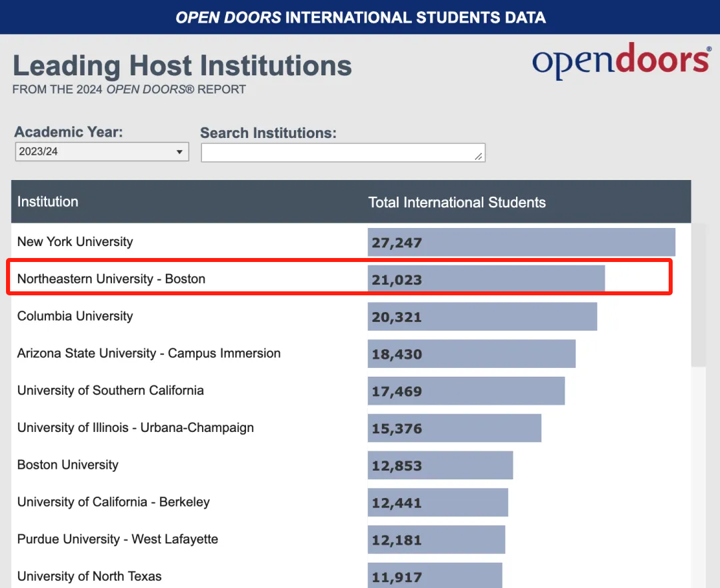Click the 21,023 bar for Northeastern
This screenshot has height=588, width=720.
[x=486, y=279]
